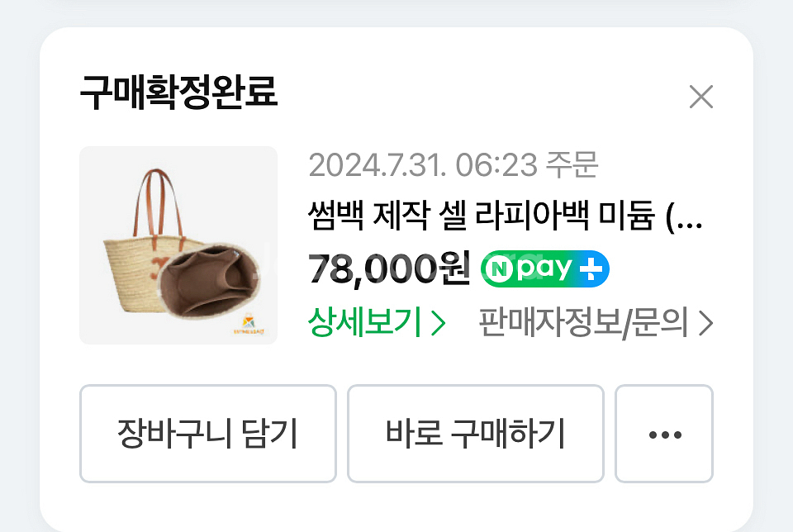Viewport: 793px width, 532px height.
Task: Click the green N logo in Npay badge
Action: (499, 269)
